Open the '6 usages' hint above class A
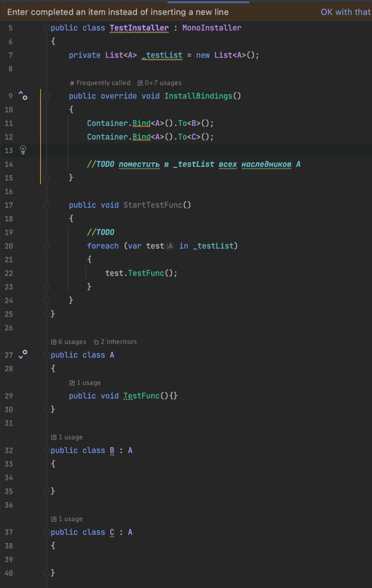Image resolution: width=372 pixels, height=588 pixels. (x=69, y=342)
